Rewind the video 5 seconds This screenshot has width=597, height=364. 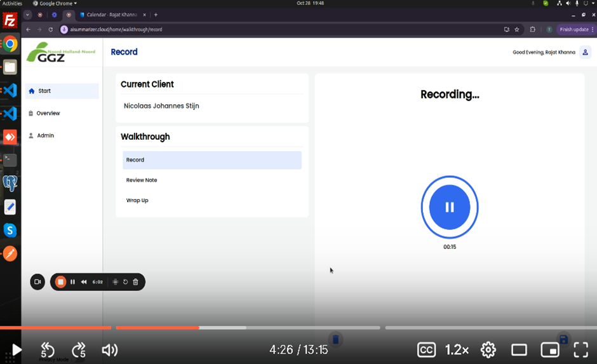(x=48, y=350)
